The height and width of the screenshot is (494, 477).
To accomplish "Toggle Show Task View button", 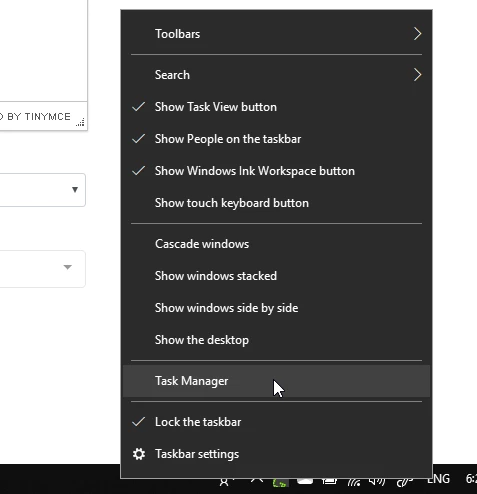I will (276, 107).
